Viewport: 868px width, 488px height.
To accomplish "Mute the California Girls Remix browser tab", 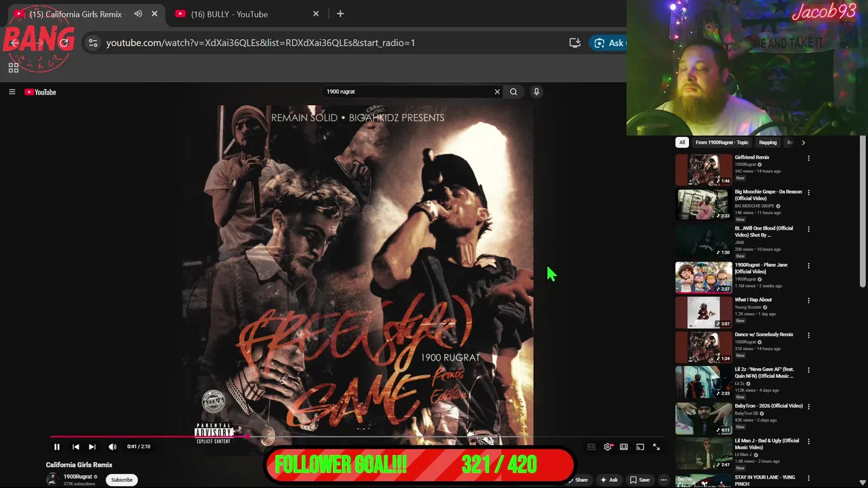I will pos(138,14).
